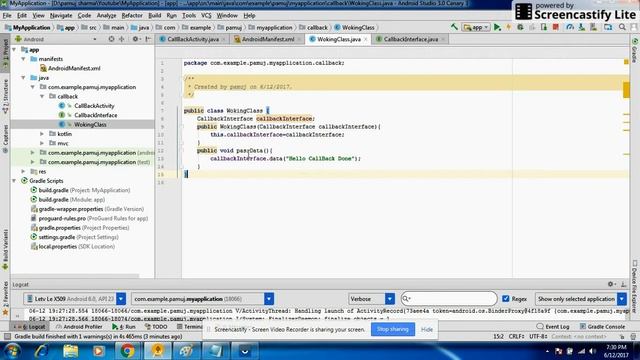
Task: Switch to the AndroidManifest.xml editor tab
Action: [268, 39]
